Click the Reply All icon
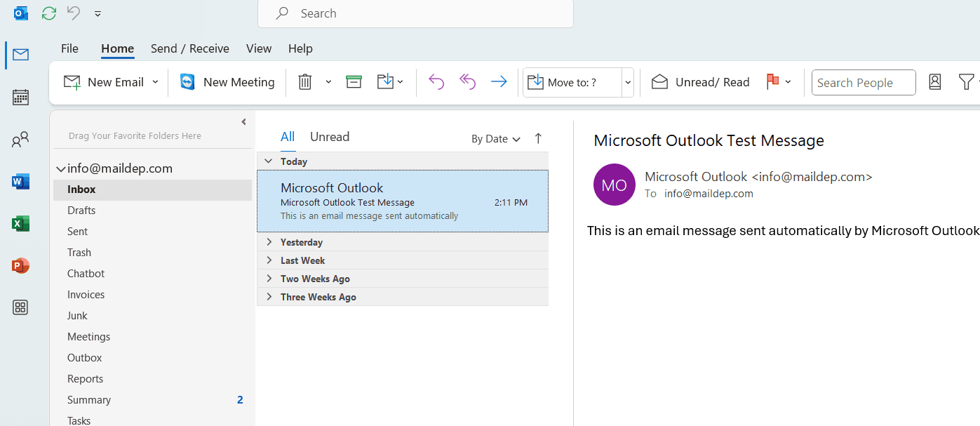 coord(467,82)
